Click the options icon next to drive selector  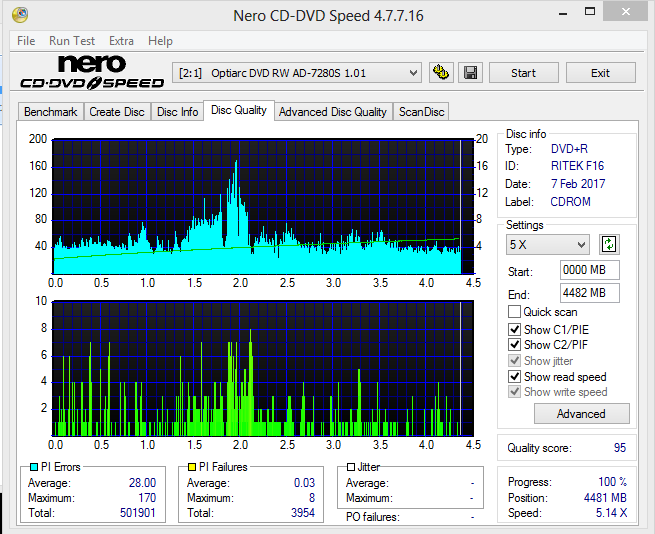tap(441, 73)
